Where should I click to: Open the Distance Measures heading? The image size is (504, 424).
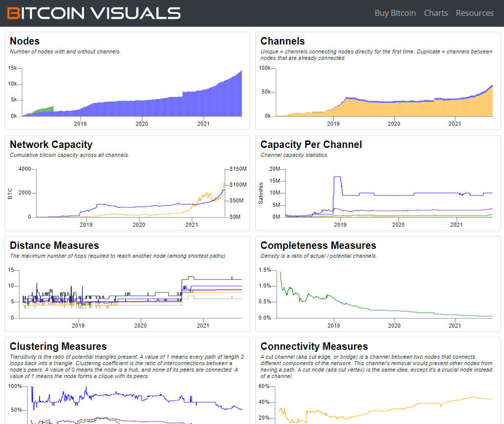54,245
